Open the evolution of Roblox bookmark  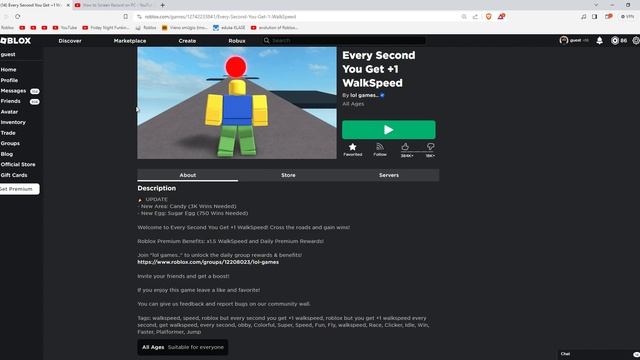(x=274, y=28)
